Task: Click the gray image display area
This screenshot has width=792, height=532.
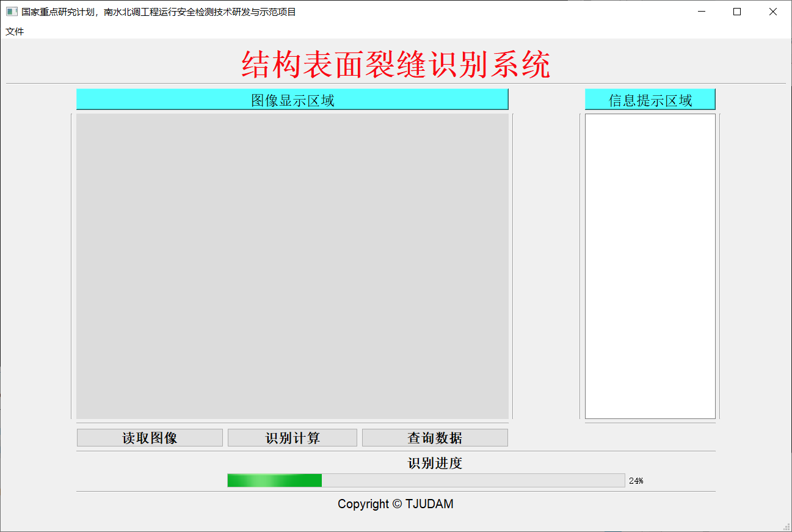Action: pos(292,266)
